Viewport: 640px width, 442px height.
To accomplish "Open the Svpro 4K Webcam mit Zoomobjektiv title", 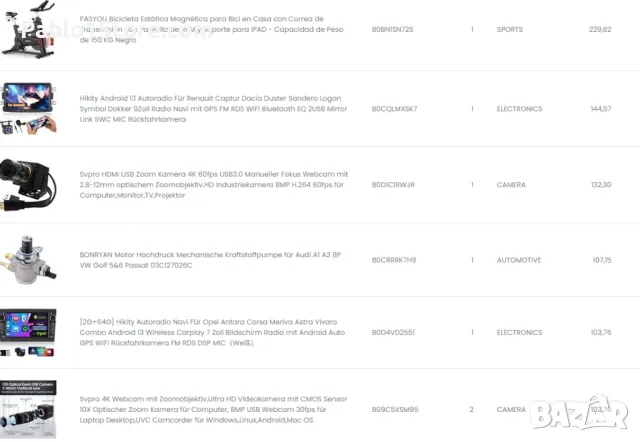I will tap(214, 409).
